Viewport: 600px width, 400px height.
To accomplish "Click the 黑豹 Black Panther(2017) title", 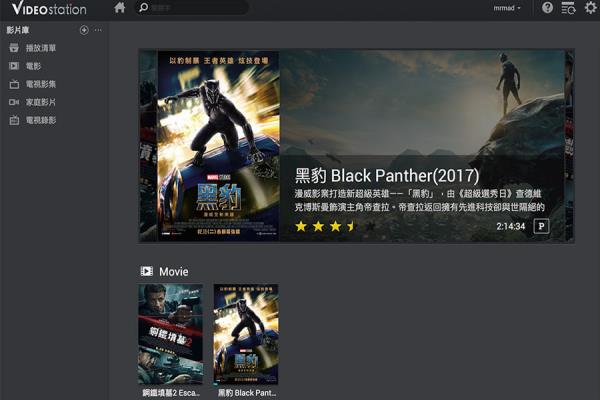I will tap(387, 176).
